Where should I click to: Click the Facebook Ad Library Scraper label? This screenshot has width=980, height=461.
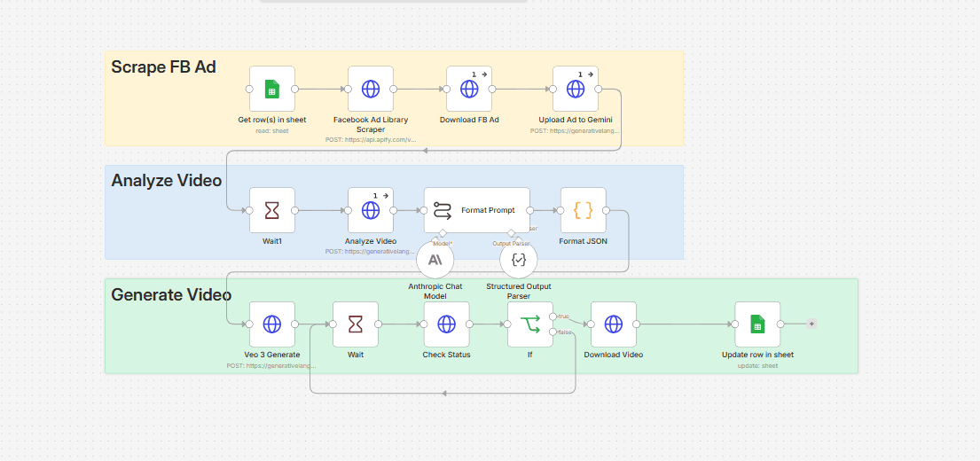coord(371,124)
